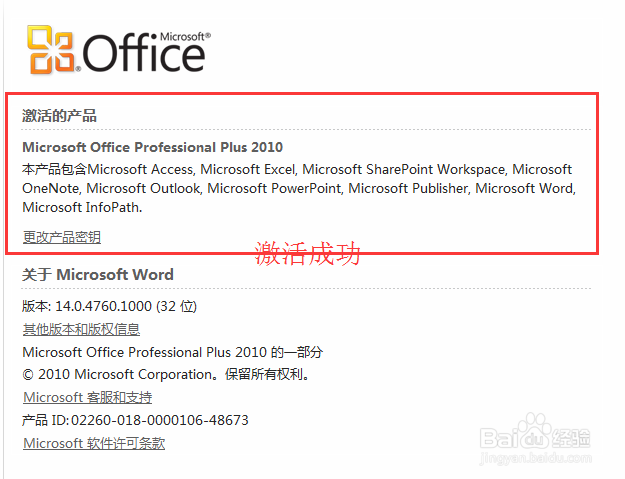Click the red 激活成功 annotation text
The height and width of the screenshot is (479, 625).
pos(307,253)
